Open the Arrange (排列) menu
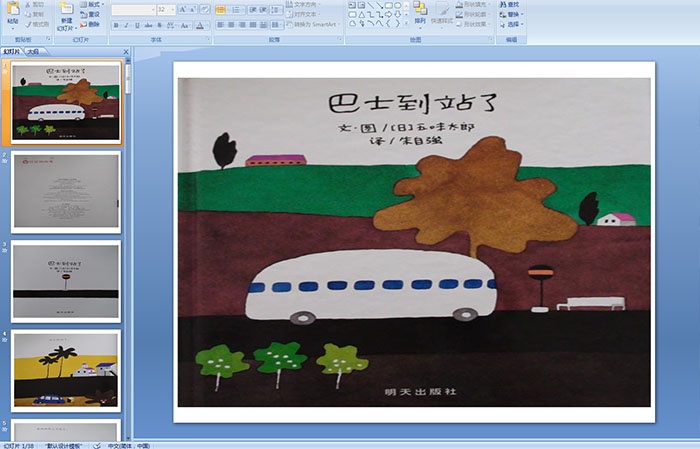700x449 pixels. pos(420,14)
